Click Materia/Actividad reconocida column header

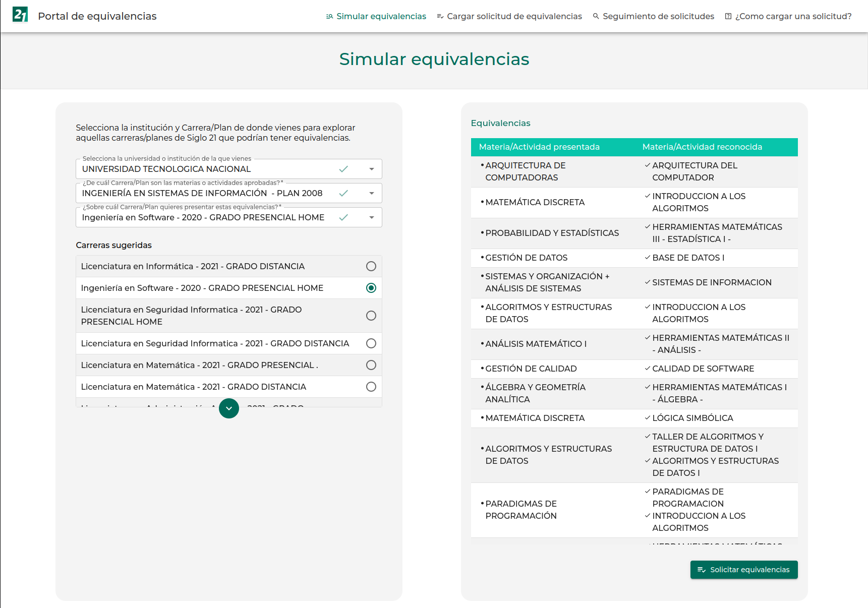click(702, 147)
